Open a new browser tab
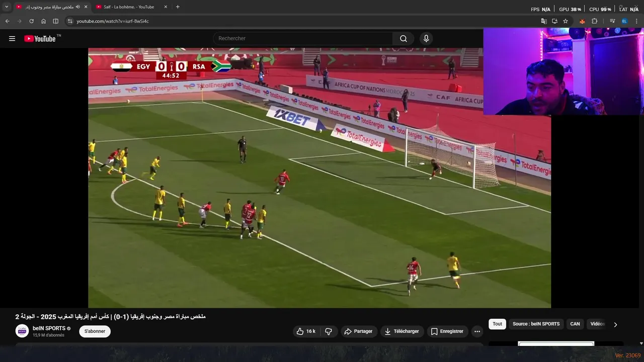Viewport: 644px width, 362px height. click(x=178, y=7)
